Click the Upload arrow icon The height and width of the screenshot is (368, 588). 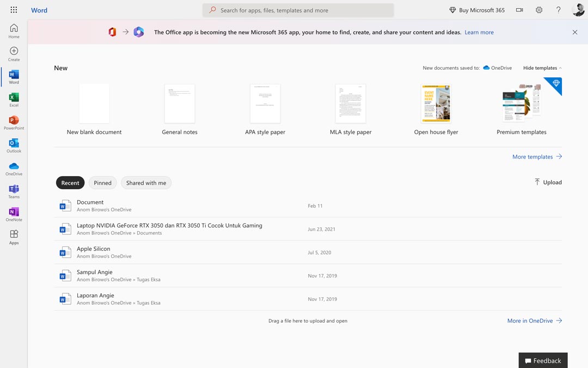(537, 182)
